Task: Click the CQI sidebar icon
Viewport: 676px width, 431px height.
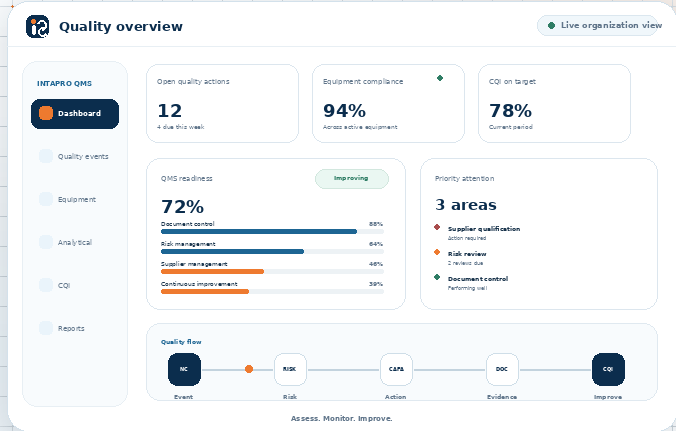Action: click(x=46, y=285)
